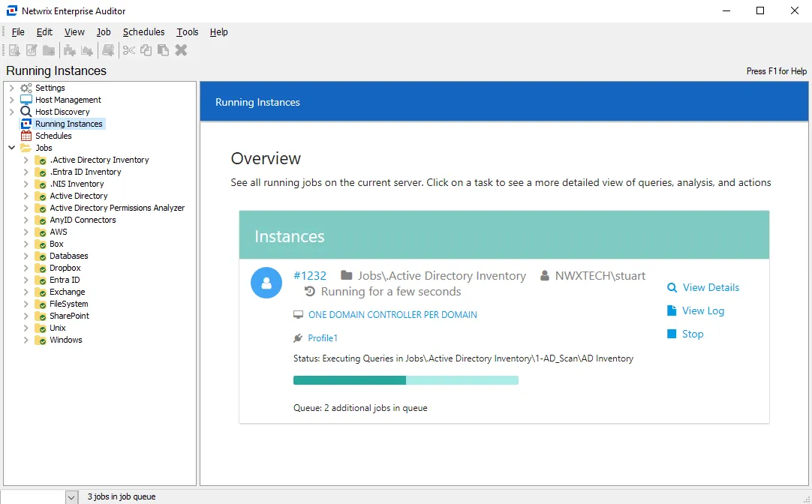The height and width of the screenshot is (504, 812).
Task: Expand the Exchange job group
Action: pyautogui.click(x=26, y=292)
